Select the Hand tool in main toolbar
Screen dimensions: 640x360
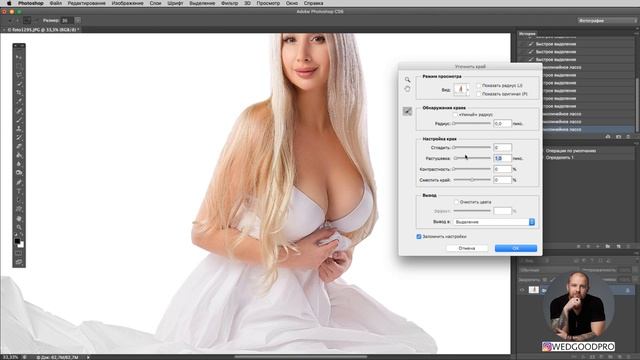click(x=19, y=218)
